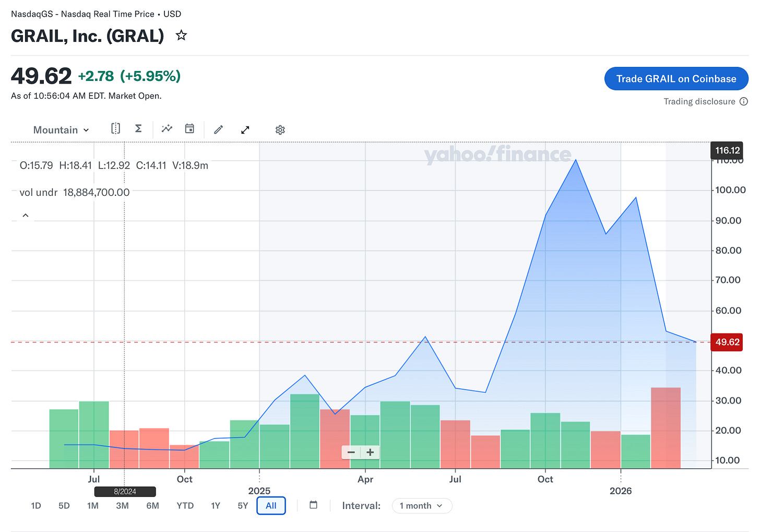
Task: Click the +2.78 (+5.95%) change text
Action: (129, 76)
